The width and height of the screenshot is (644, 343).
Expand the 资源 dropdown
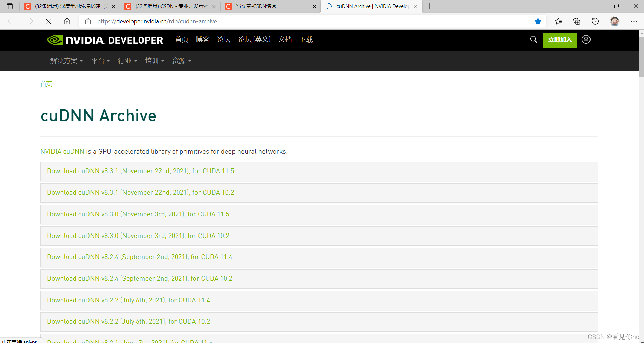[182, 61]
